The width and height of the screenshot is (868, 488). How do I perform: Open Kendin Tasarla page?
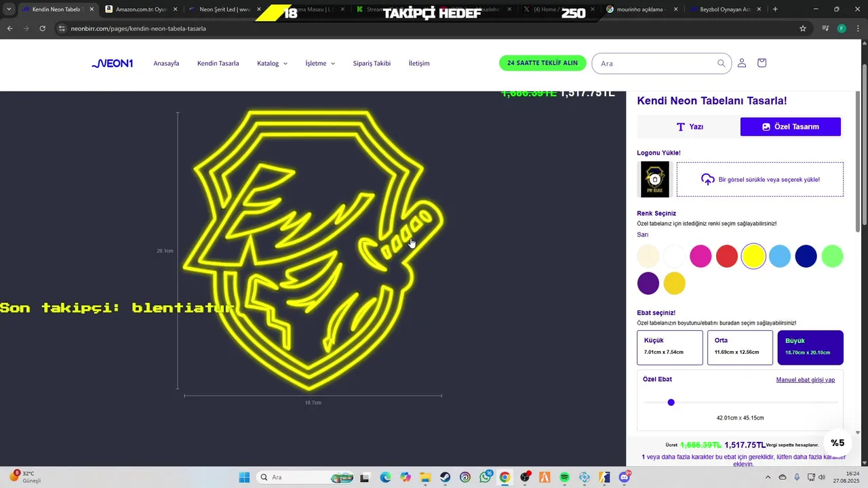(218, 63)
